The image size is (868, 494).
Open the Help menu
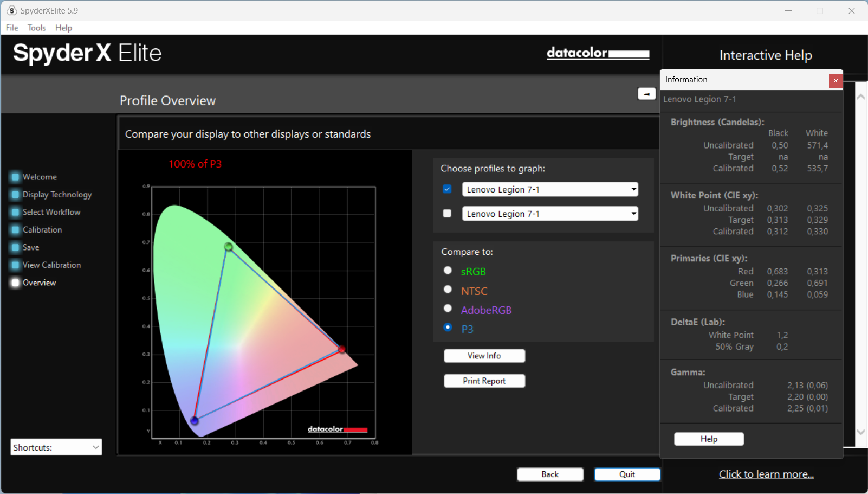pyautogui.click(x=63, y=28)
